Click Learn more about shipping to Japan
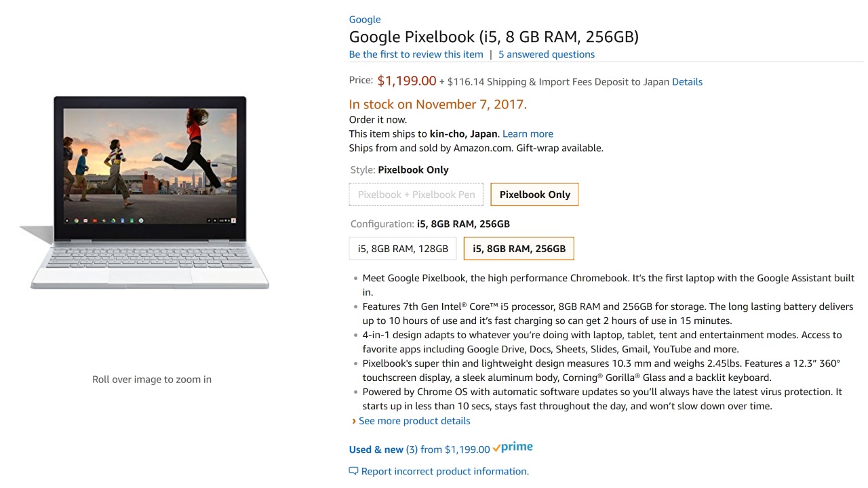868x488 pixels. [528, 134]
